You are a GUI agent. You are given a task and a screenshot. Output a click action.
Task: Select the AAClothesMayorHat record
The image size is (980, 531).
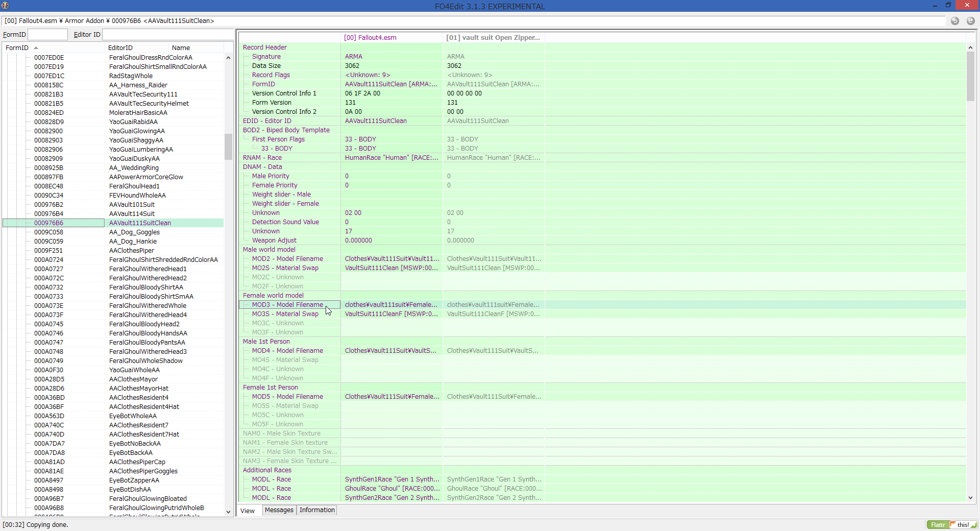139,389
